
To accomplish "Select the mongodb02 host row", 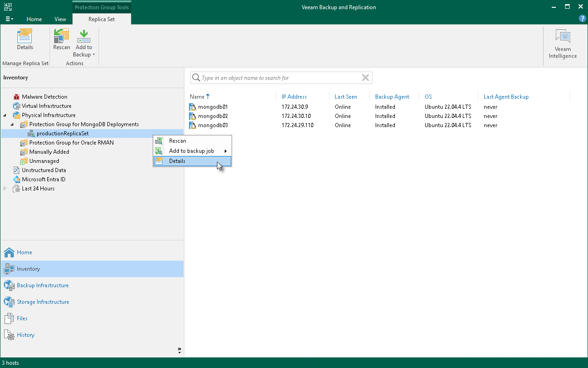I will click(213, 116).
